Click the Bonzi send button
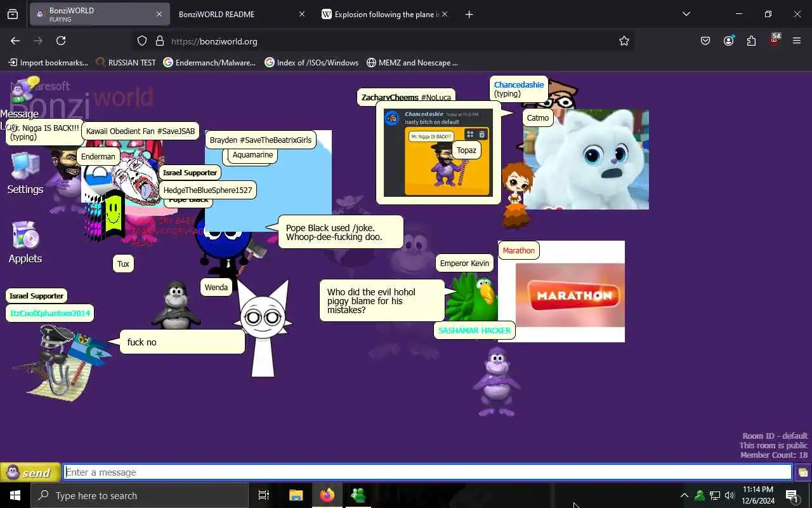Image resolution: width=812 pixels, height=508 pixels. (x=30, y=472)
